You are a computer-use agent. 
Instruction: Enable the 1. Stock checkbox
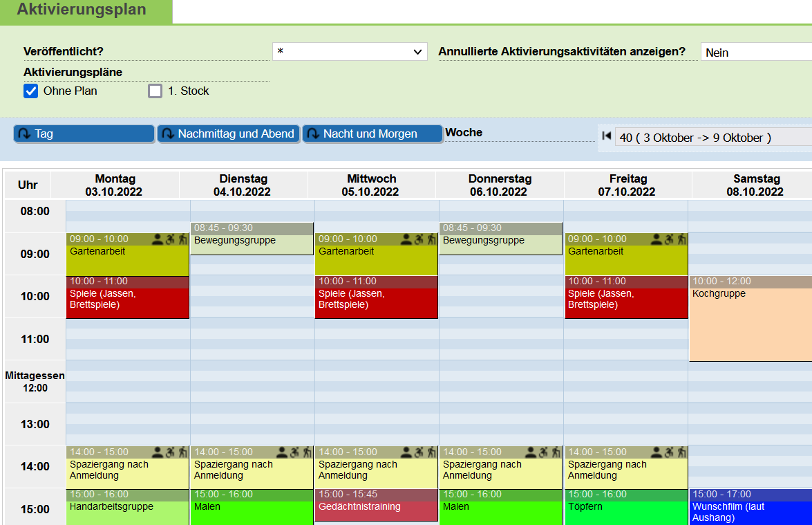(x=155, y=91)
